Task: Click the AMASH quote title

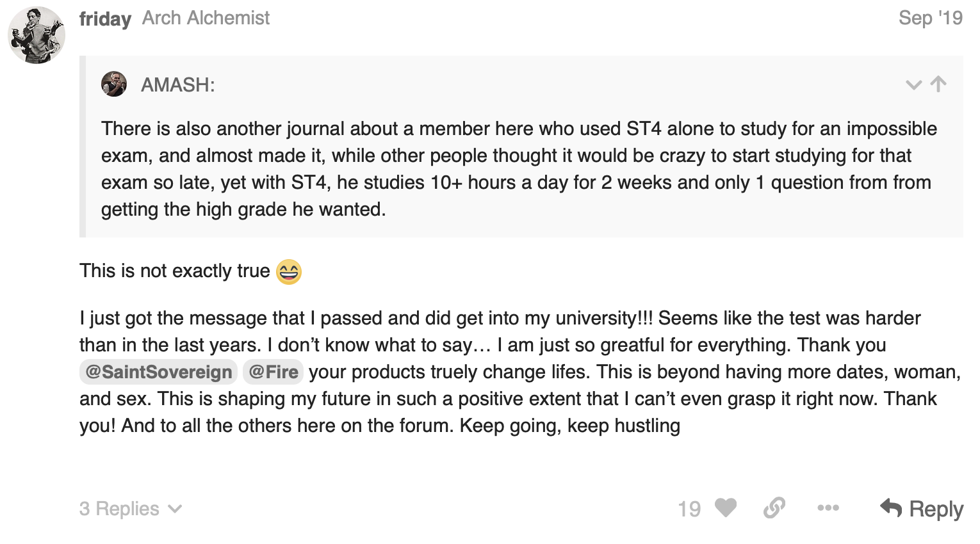Action: [x=178, y=84]
